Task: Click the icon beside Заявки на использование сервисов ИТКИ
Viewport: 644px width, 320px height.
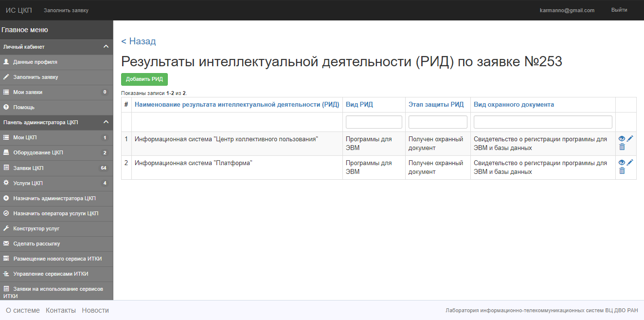Action: (x=6, y=289)
